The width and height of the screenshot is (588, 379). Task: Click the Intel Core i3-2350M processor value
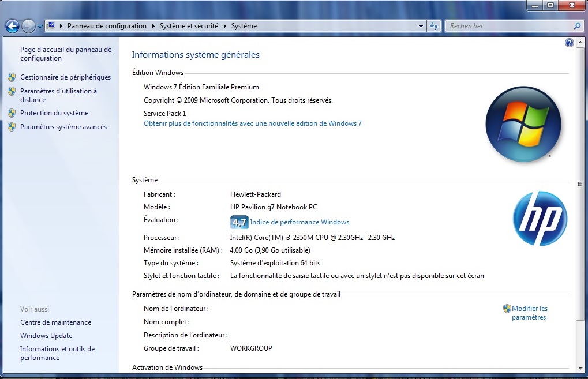click(x=312, y=237)
